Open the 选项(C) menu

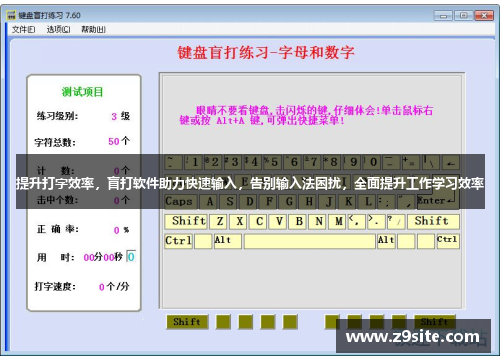58,30
